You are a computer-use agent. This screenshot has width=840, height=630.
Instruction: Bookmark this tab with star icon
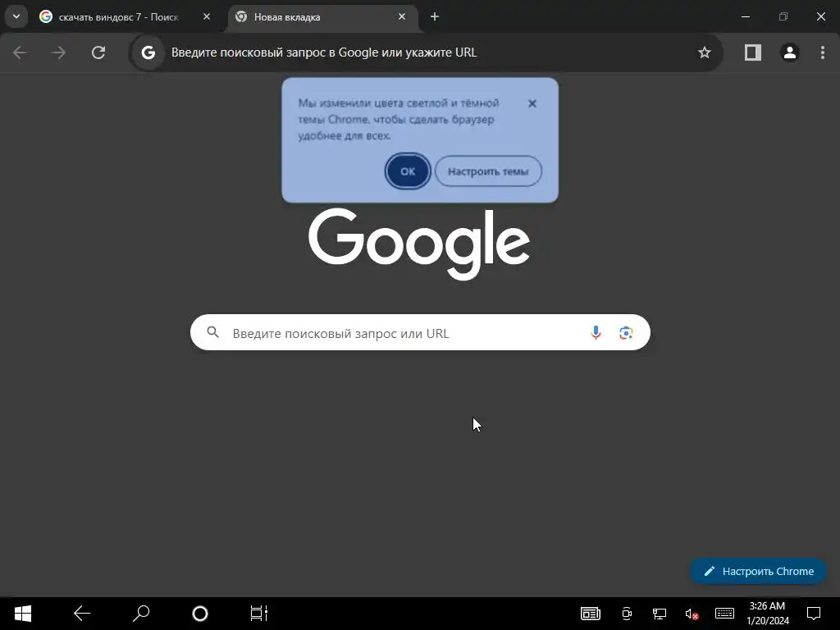pos(705,52)
